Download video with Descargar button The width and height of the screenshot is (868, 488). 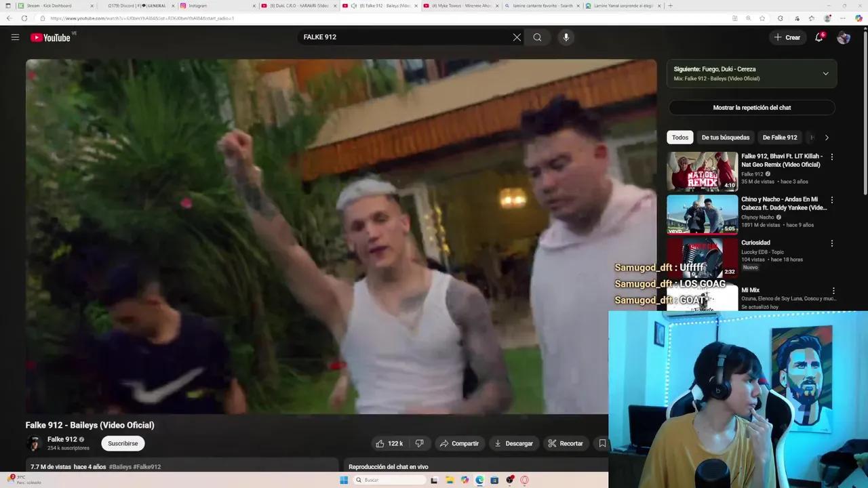513,443
